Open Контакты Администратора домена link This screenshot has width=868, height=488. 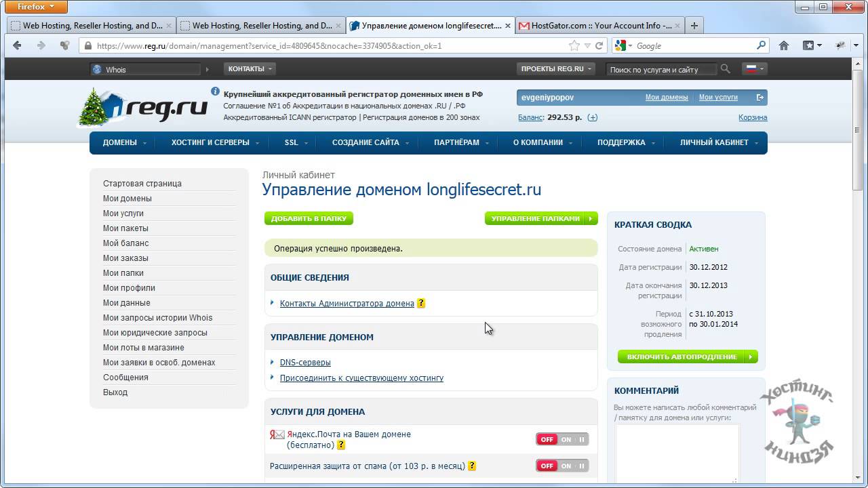click(347, 304)
